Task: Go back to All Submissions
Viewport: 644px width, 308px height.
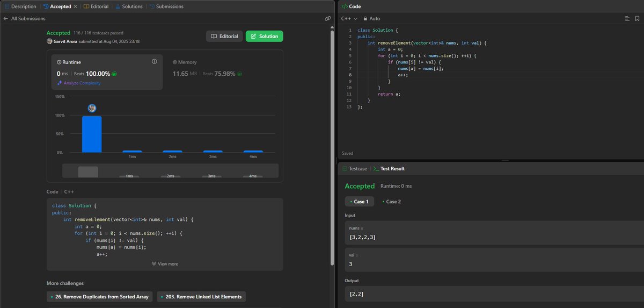Action: (25, 18)
